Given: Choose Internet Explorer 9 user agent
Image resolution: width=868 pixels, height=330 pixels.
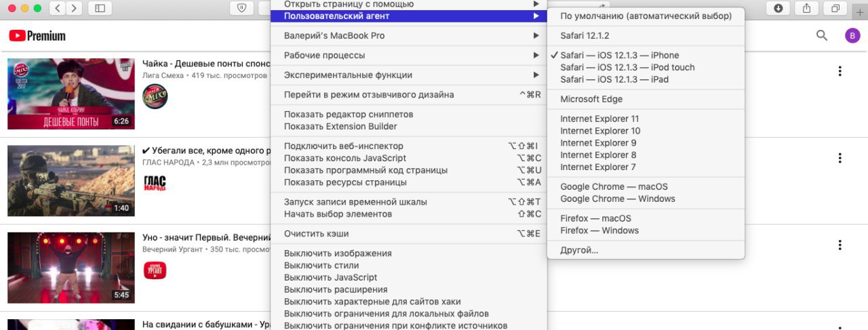Looking at the screenshot, I should [x=646, y=144].
